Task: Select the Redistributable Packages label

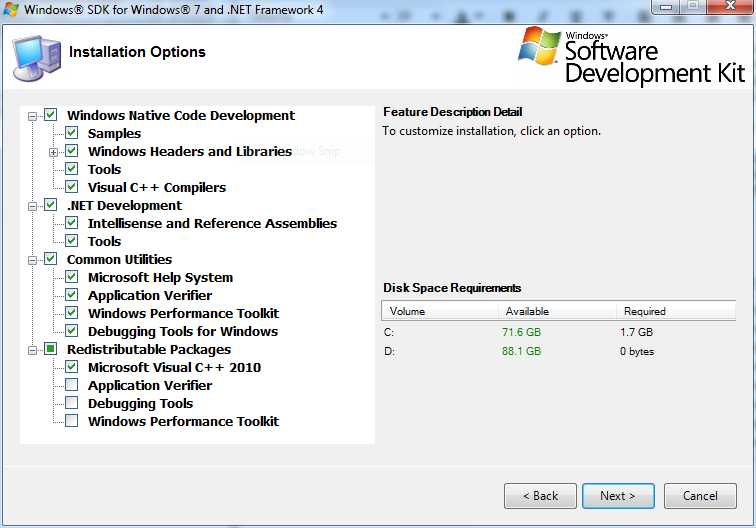Action: pyautogui.click(x=148, y=350)
